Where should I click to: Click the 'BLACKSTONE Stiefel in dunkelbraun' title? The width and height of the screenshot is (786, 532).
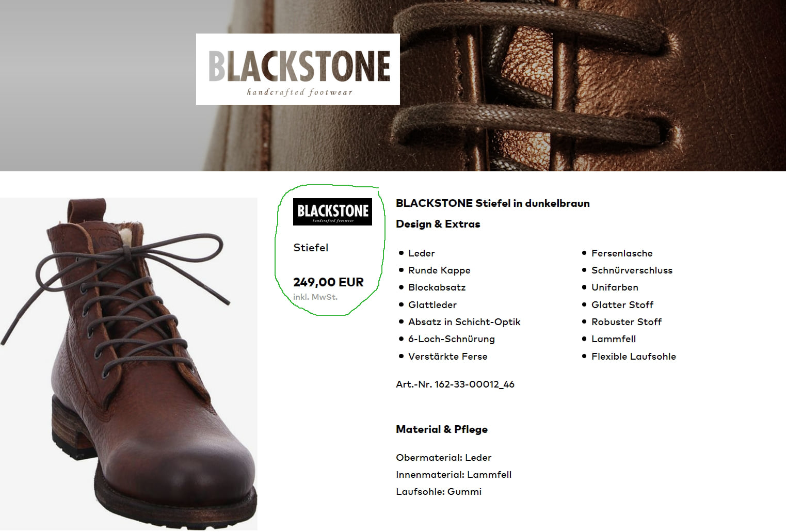pos(493,203)
